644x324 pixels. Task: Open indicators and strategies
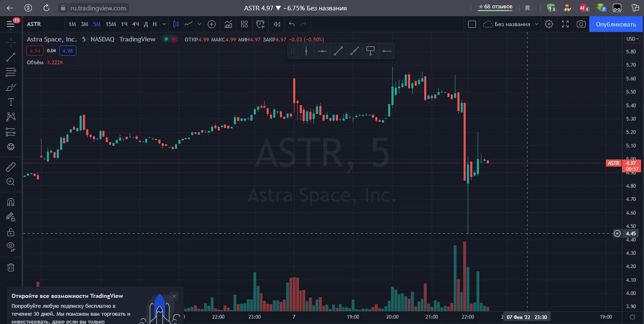click(228, 24)
